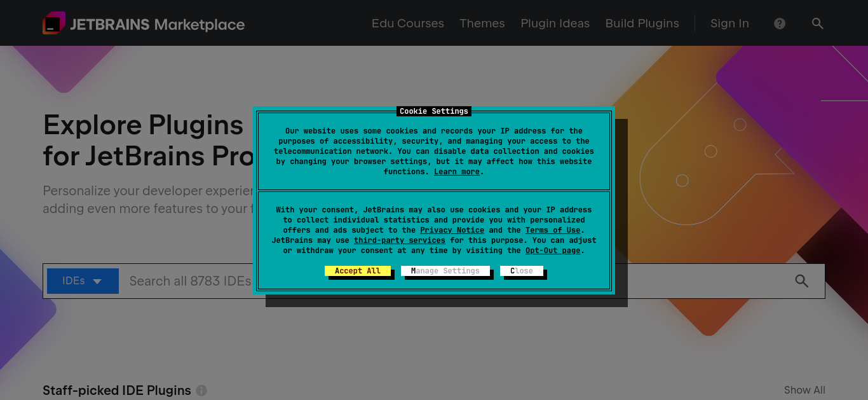Navigate to Build Plugins
Viewport: 868px width, 400px height.
coord(642,24)
